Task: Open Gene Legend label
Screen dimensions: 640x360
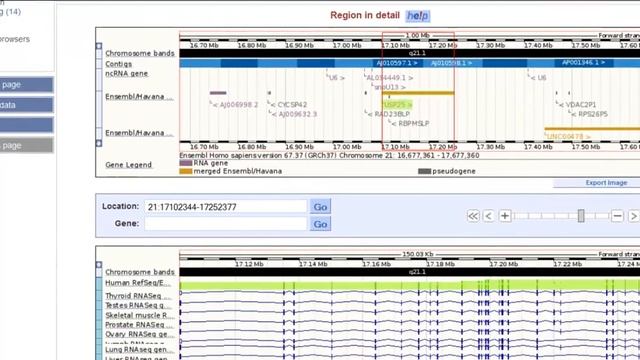Action: 128,165
